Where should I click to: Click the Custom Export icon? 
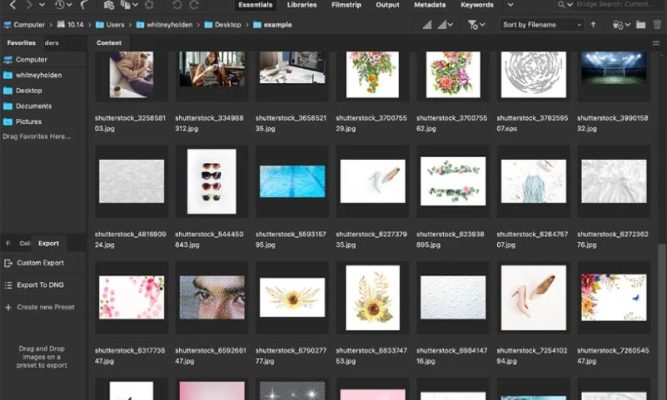tap(8, 263)
